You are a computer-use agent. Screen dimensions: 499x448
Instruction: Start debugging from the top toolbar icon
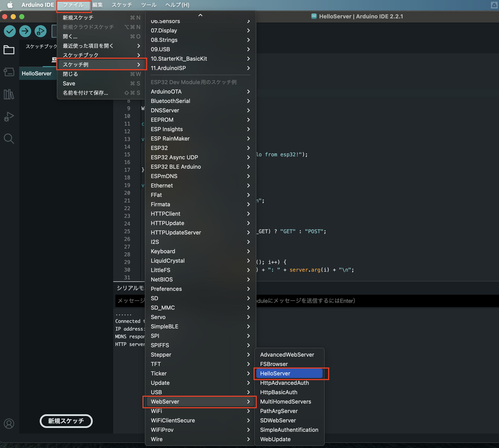pos(40,31)
